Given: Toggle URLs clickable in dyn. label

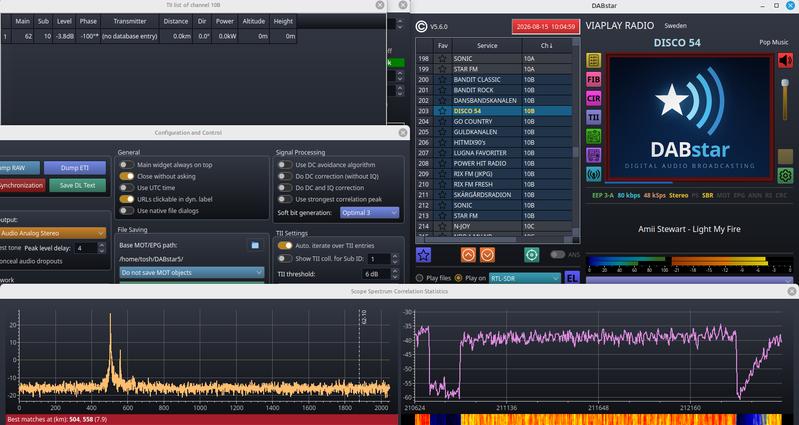Looking at the screenshot, I should click(126, 199).
